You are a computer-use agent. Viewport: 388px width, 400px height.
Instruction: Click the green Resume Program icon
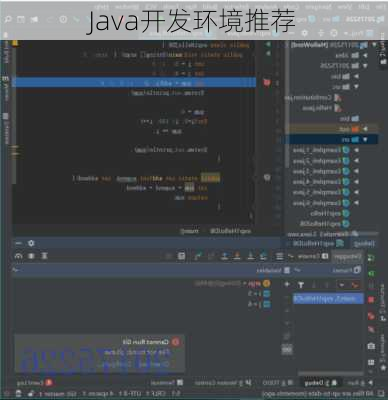(371, 274)
